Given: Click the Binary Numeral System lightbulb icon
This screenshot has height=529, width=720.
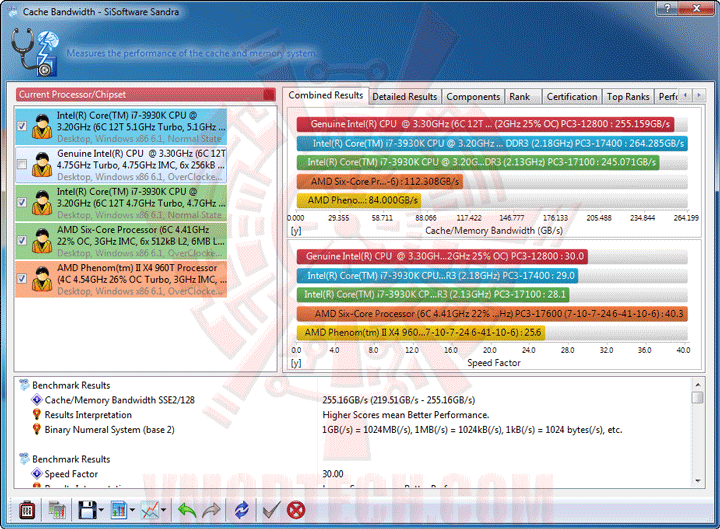Looking at the screenshot, I should [x=37, y=429].
